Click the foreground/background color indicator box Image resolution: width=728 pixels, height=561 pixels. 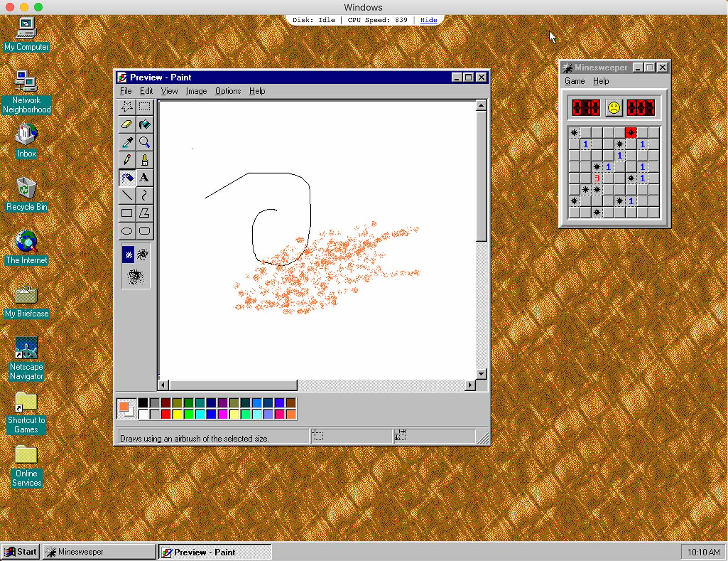tap(126, 408)
